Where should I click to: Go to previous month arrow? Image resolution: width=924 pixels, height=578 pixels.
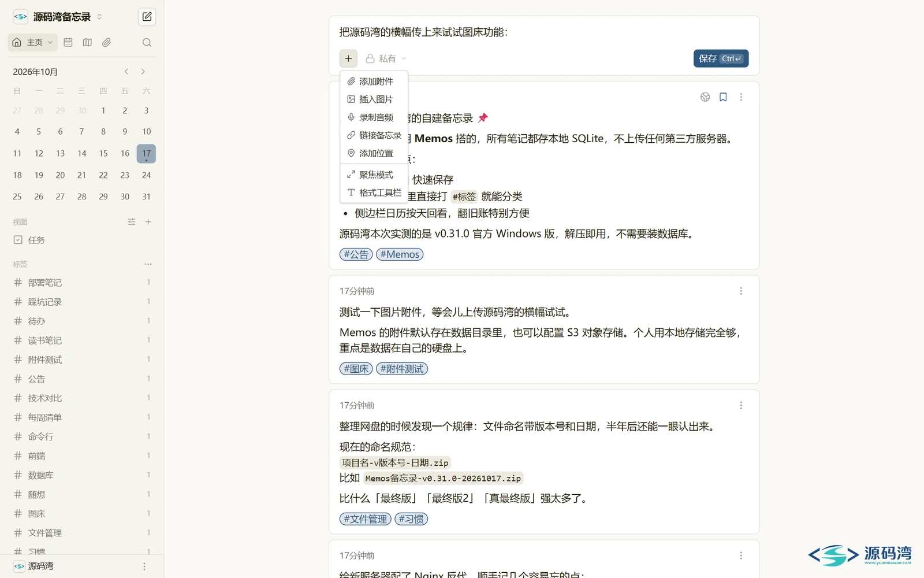pos(126,72)
